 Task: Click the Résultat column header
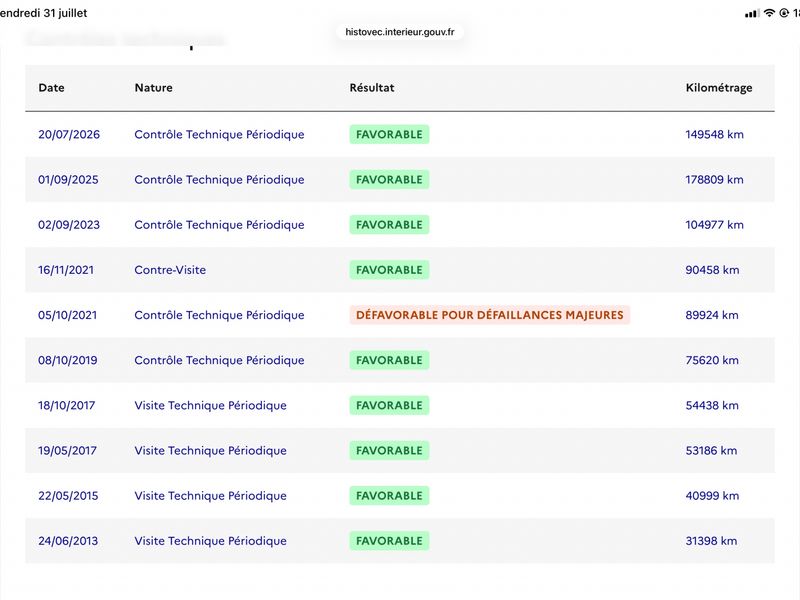[x=372, y=88]
